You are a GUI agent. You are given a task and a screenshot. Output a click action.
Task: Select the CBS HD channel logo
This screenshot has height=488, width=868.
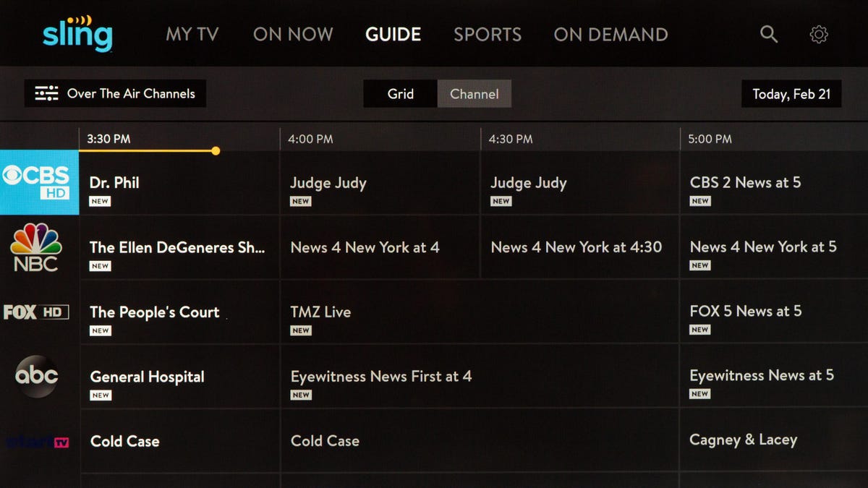coord(39,182)
